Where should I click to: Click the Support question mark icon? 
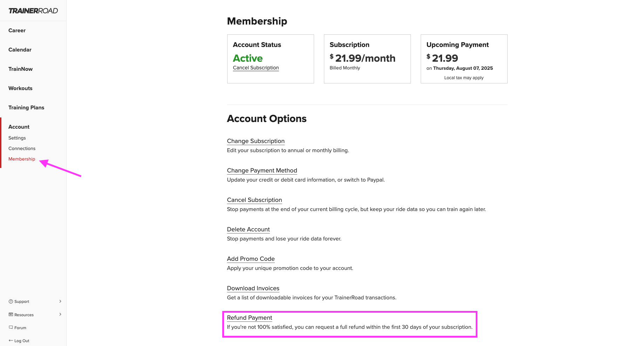point(11,301)
